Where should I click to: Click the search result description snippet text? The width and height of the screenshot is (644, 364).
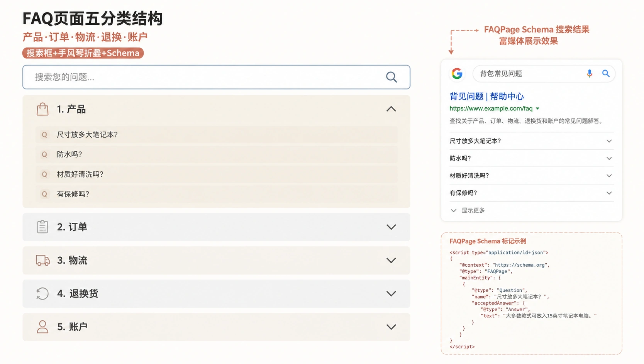click(x=527, y=121)
